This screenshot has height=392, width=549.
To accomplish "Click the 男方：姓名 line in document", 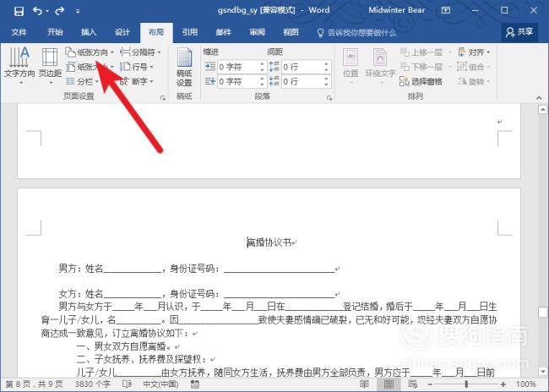I will click(198, 269).
